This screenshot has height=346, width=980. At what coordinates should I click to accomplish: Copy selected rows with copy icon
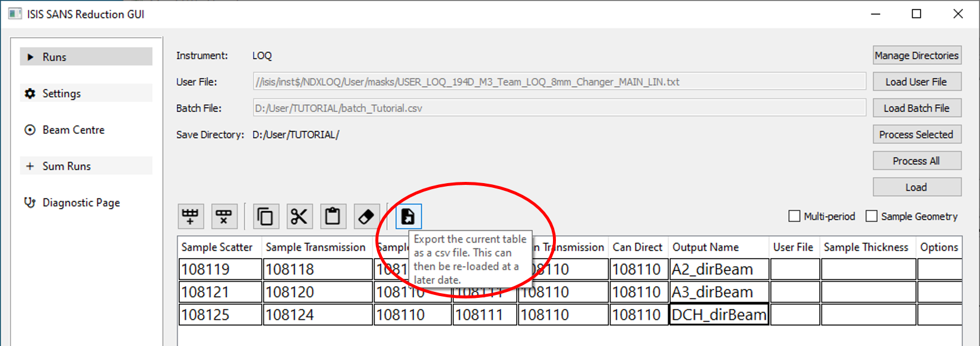click(265, 216)
